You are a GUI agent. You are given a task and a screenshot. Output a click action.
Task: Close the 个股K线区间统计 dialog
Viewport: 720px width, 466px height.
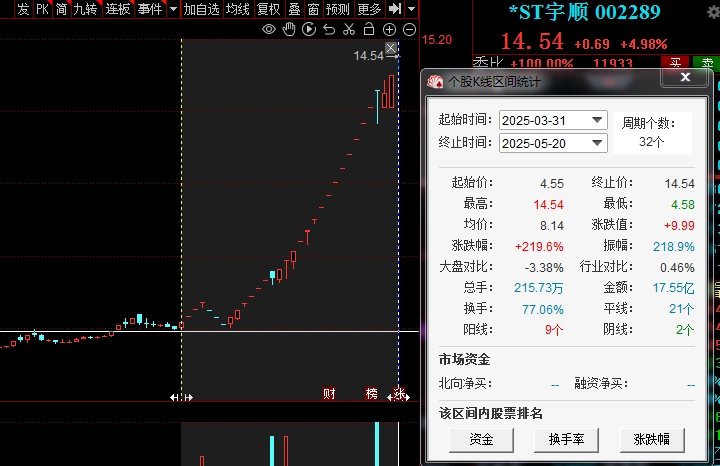[685, 77]
